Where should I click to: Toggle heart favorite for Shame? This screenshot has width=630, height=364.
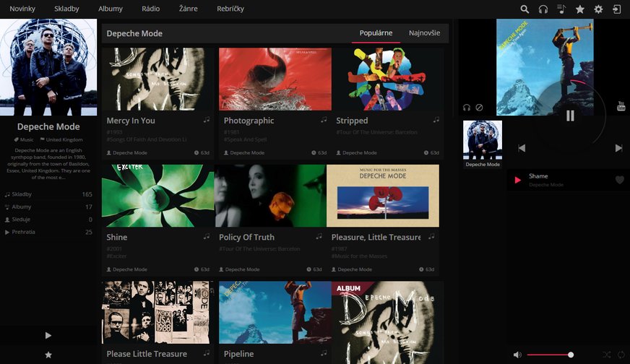click(619, 180)
